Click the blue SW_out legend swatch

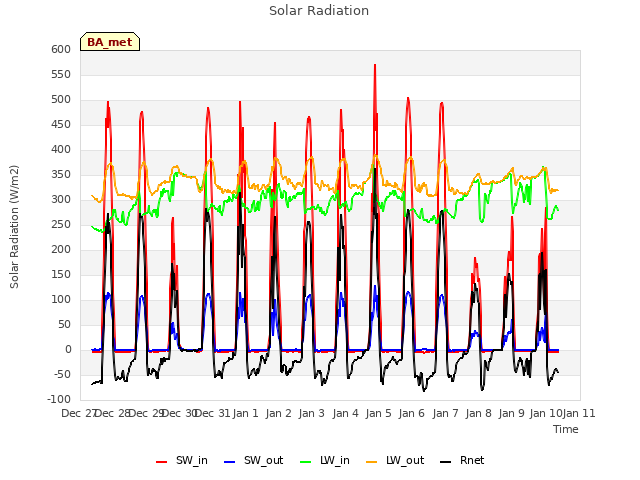click(230, 462)
